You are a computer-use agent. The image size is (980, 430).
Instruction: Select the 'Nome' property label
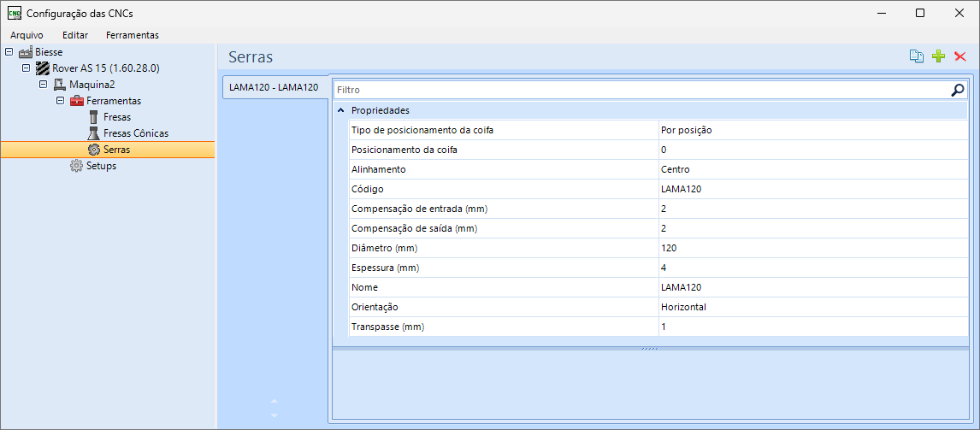364,287
